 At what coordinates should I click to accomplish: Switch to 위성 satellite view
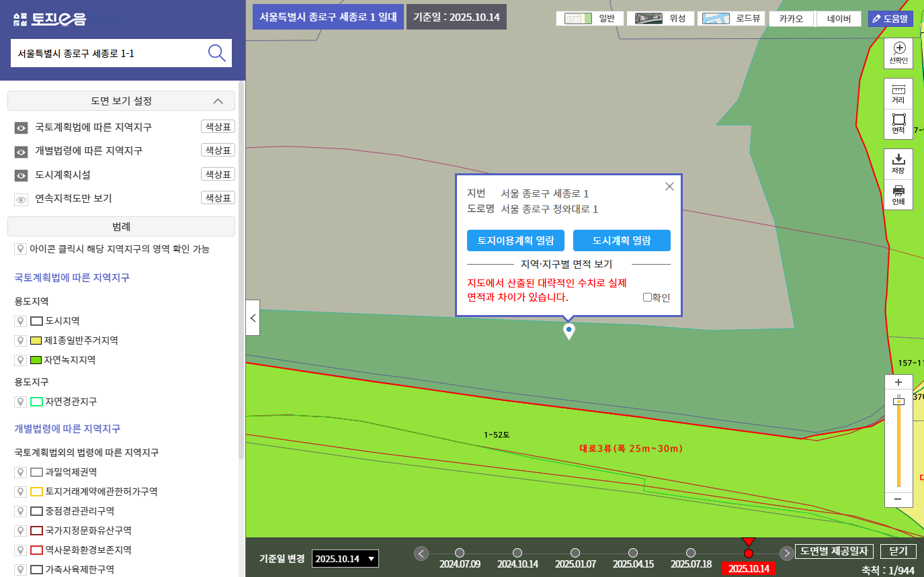coord(661,19)
